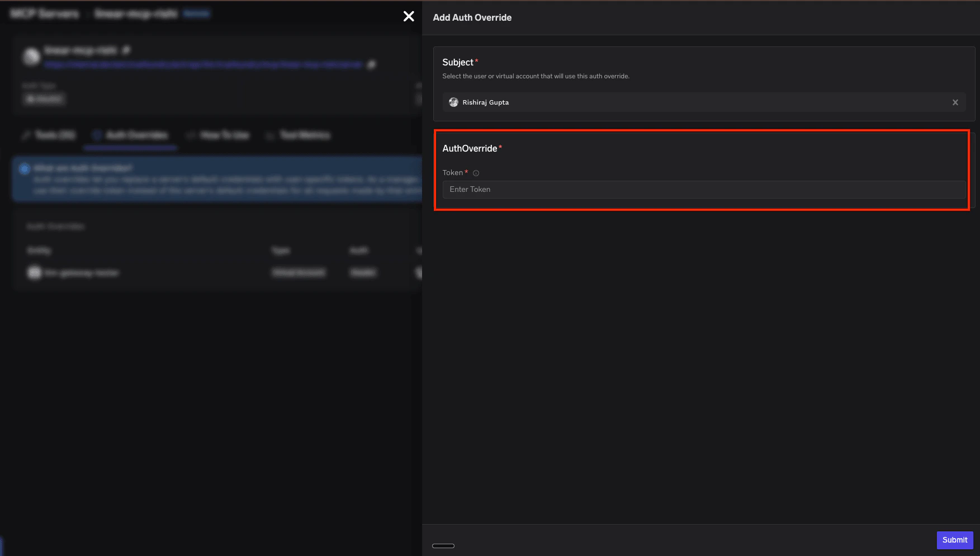Image resolution: width=980 pixels, height=556 pixels.
Task: Click the info icon in the Auth Overrides banner
Action: (x=25, y=168)
